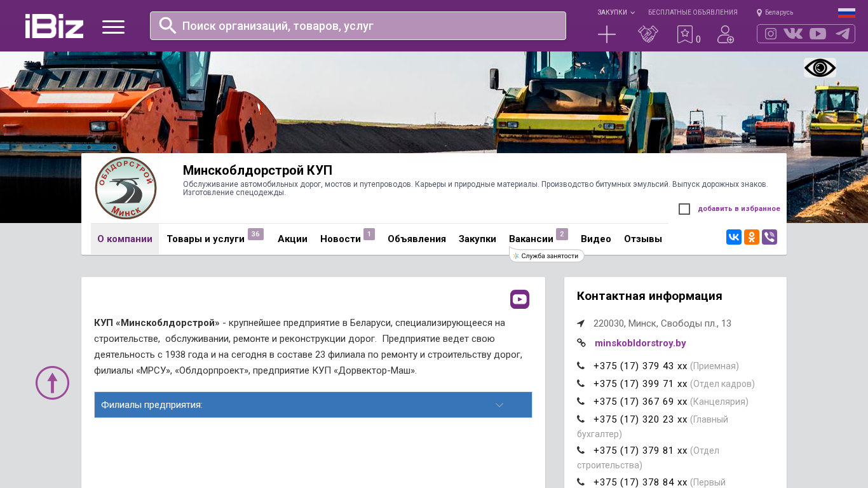The image size is (868, 488).
Task: Click the Отдел строительства phone number
Action: (x=641, y=451)
